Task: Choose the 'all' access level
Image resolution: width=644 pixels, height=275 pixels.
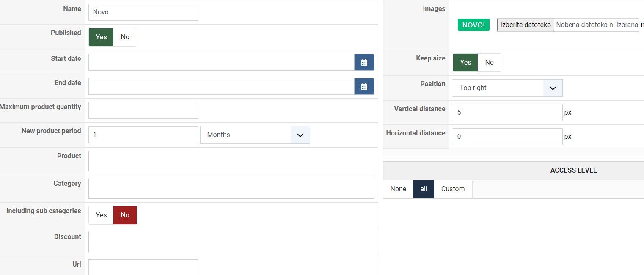Action: [x=424, y=189]
